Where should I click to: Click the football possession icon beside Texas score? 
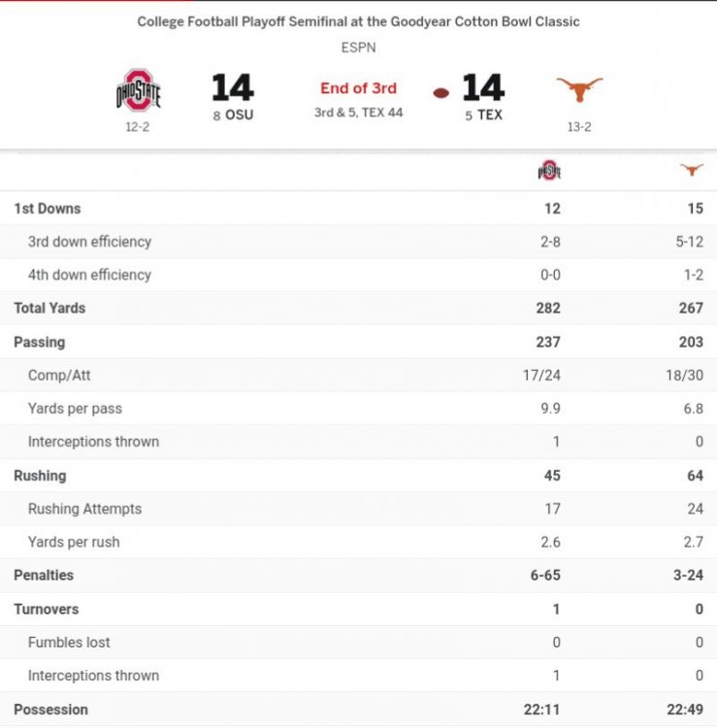pyautogui.click(x=441, y=93)
